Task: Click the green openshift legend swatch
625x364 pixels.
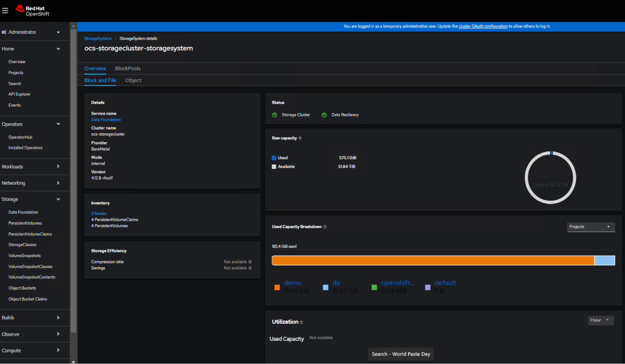Action: click(x=374, y=288)
